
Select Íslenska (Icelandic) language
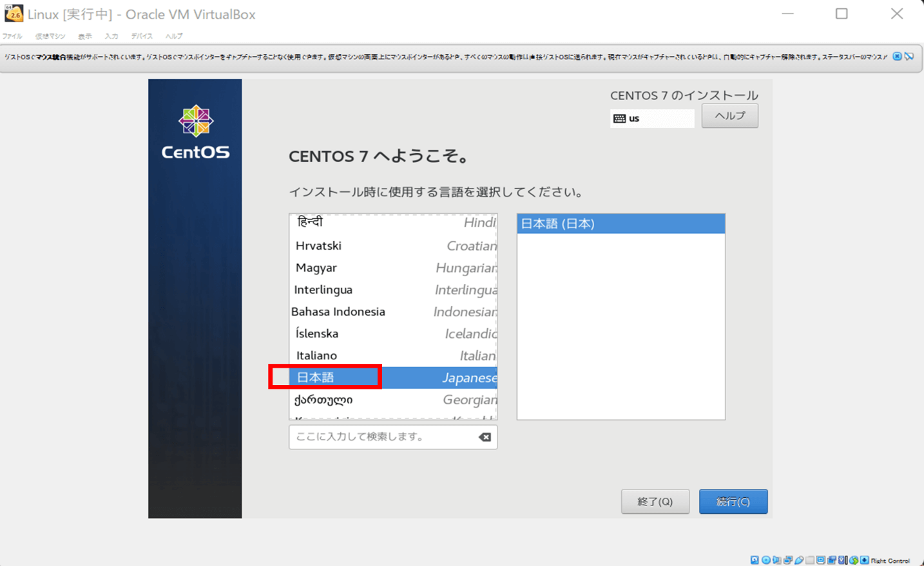pyautogui.click(x=393, y=334)
